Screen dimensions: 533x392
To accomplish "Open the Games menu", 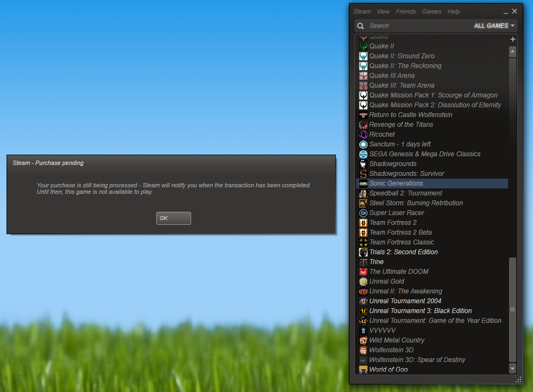I will coord(432,11).
